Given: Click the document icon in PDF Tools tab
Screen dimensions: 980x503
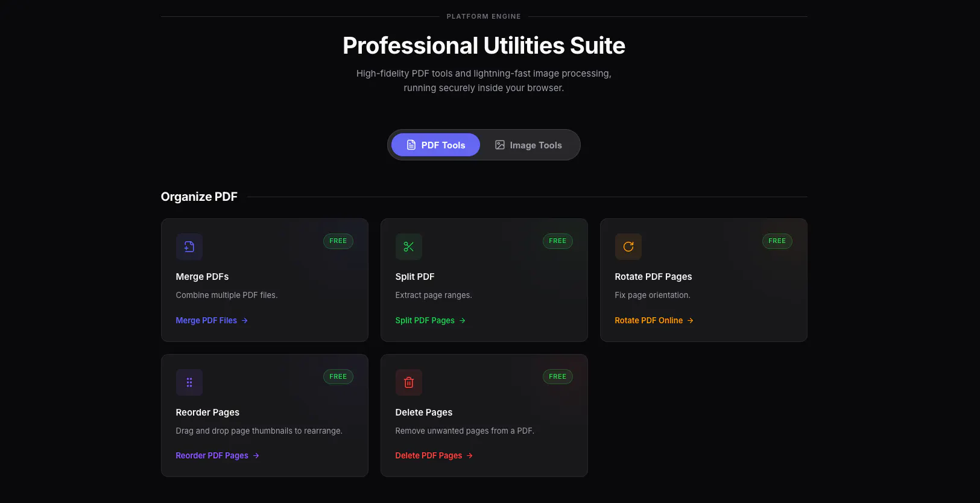Looking at the screenshot, I should [411, 145].
